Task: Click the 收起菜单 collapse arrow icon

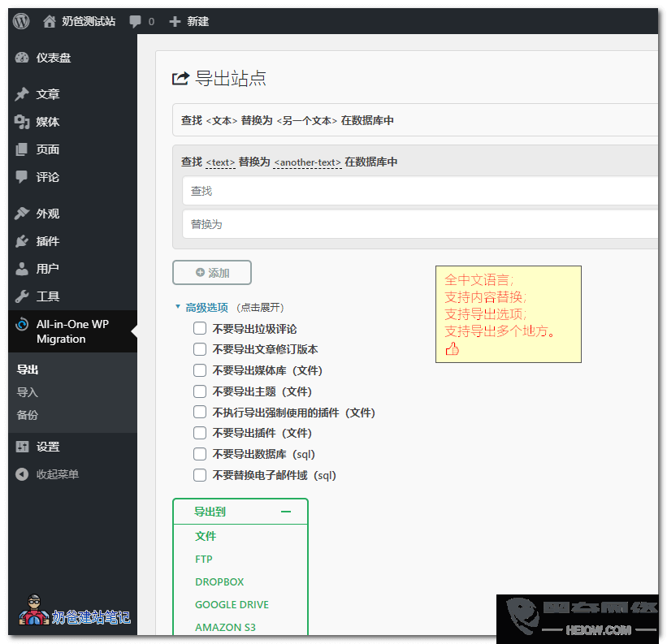Action: 22,474
